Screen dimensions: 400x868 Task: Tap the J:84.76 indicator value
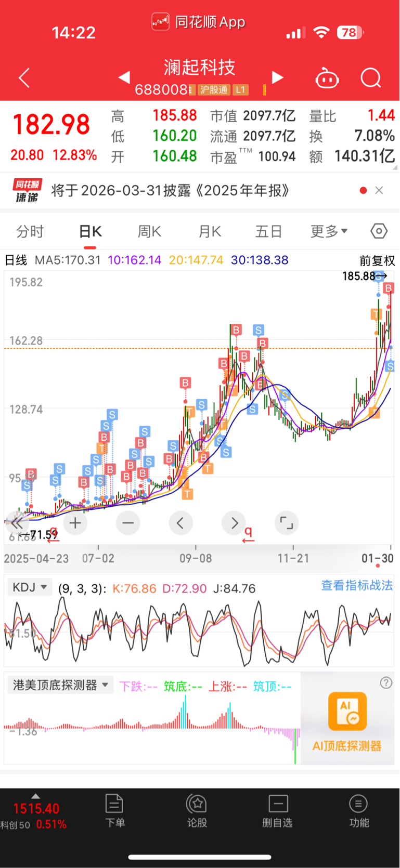235,588
